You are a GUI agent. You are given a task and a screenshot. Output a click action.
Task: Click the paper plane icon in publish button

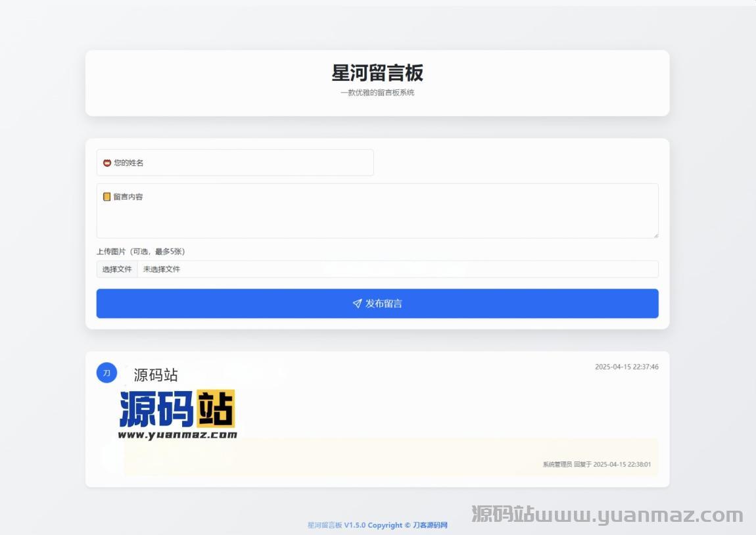[x=357, y=303]
